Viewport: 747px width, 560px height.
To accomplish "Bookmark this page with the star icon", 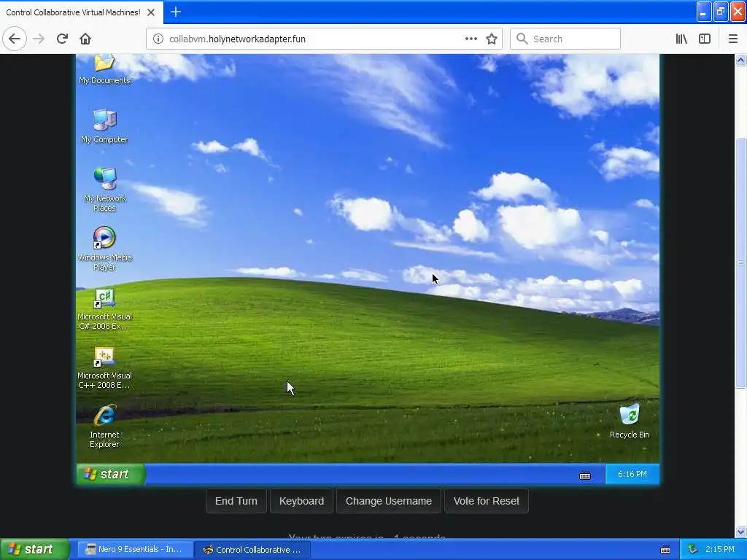I will [492, 39].
